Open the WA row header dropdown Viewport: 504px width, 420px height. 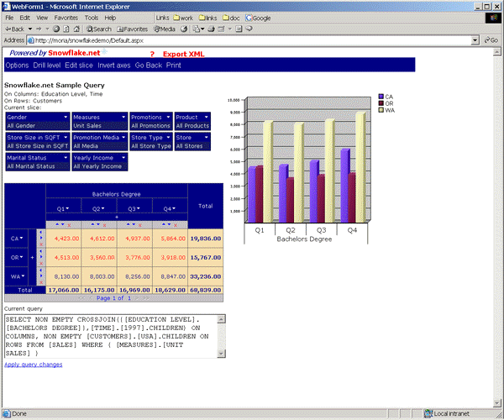[23, 276]
